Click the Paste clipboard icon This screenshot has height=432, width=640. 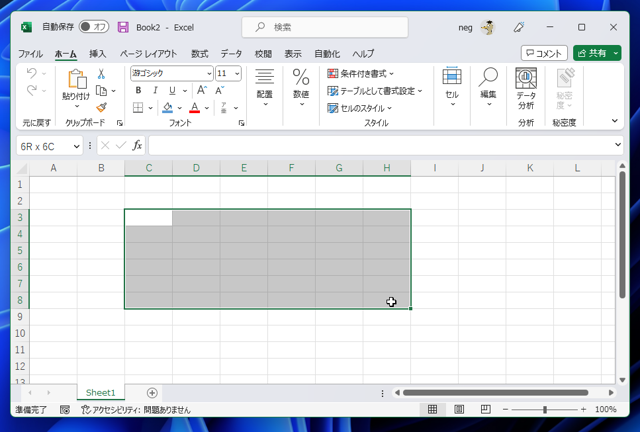tap(77, 79)
